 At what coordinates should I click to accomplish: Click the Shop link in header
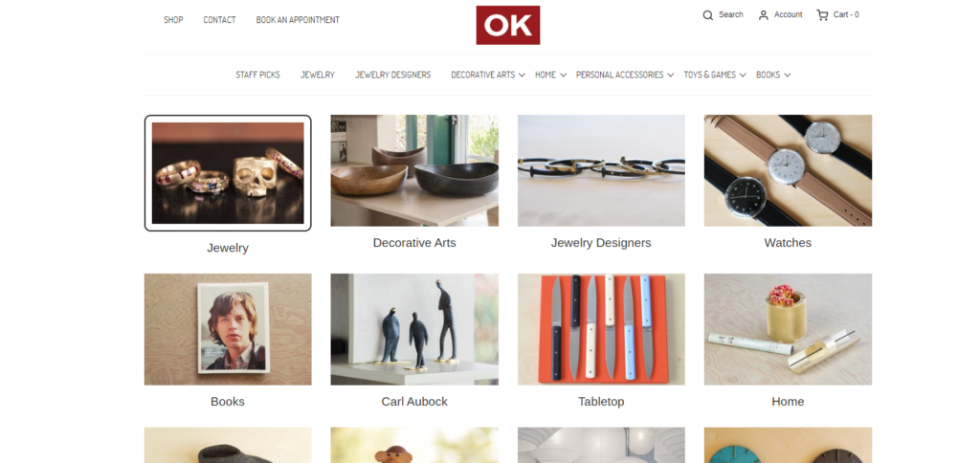tap(173, 20)
